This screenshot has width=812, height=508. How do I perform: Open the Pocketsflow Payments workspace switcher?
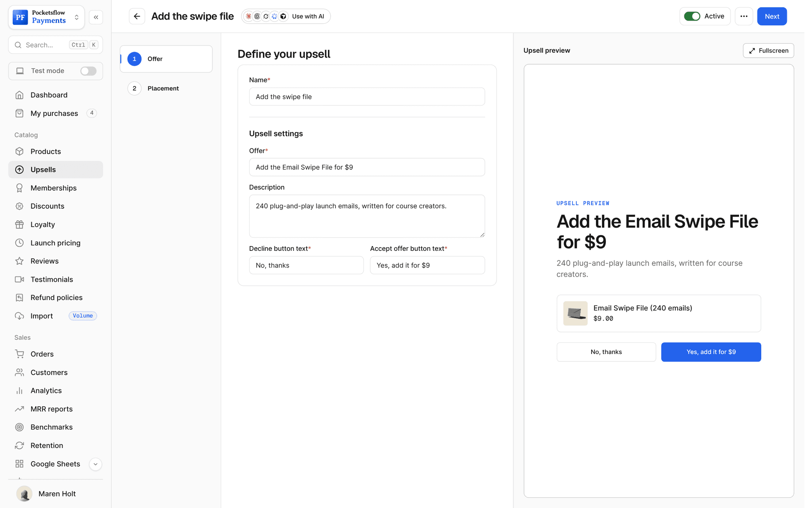[46, 17]
